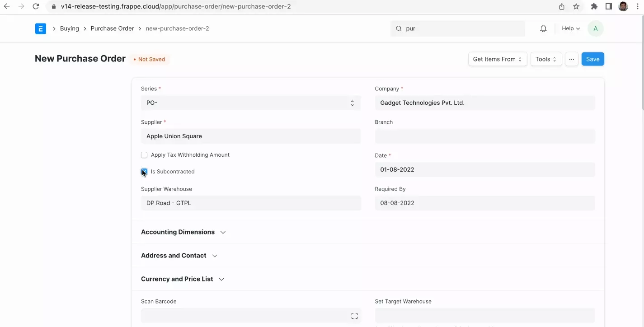Image resolution: width=644 pixels, height=327 pixels.
Task: Uncheck the Is Subcontracted checkbox
Action: click(144, 172)
